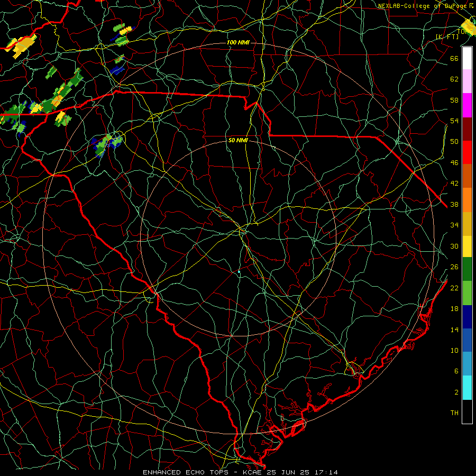Click the light pink legend swatch

[467, 81]
